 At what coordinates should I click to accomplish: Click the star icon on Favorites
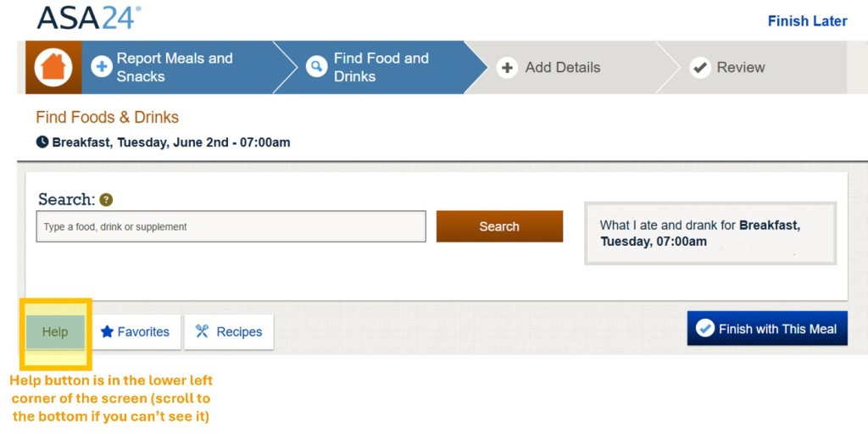click(107, 331)
